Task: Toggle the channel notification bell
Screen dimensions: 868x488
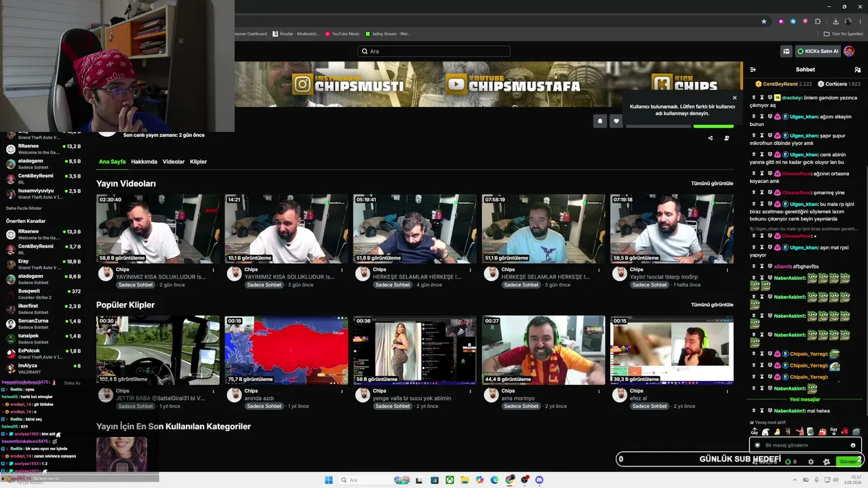Action: 600,121
